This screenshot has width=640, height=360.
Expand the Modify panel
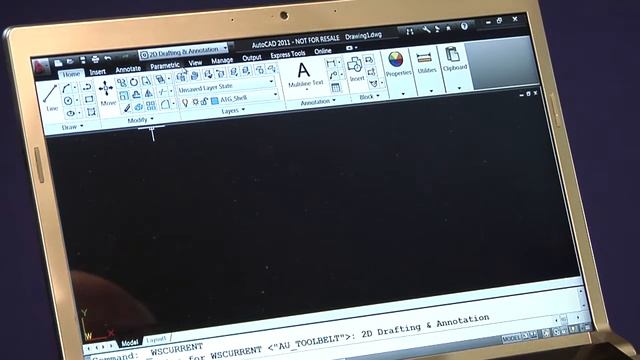tap(140, 120)
